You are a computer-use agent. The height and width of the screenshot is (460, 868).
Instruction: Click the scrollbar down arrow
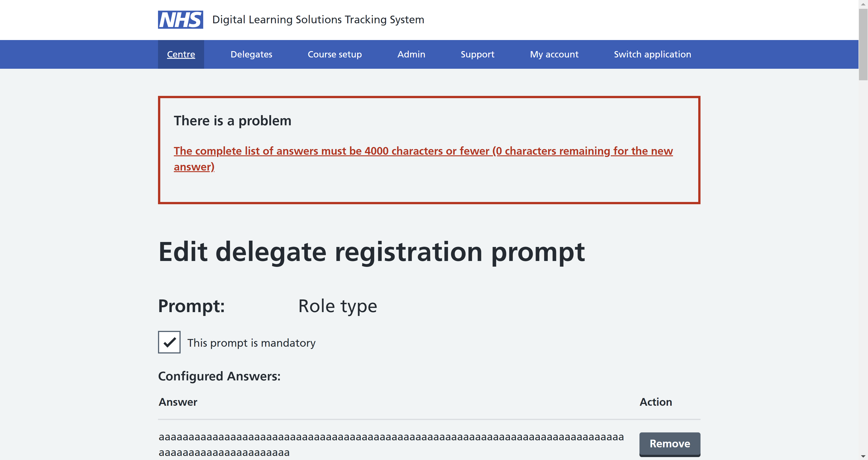[863, 456]
